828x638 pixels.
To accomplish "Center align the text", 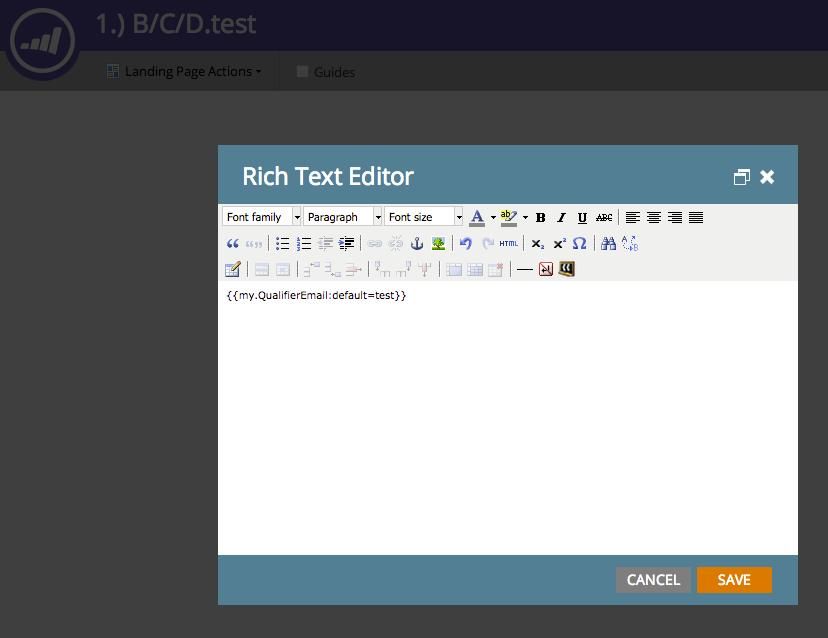I will pyautogui.click(x=654, y=217).
